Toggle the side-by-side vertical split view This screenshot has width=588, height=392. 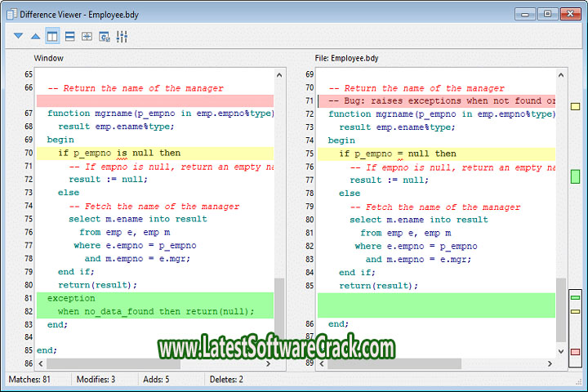[x=52, y=36]
